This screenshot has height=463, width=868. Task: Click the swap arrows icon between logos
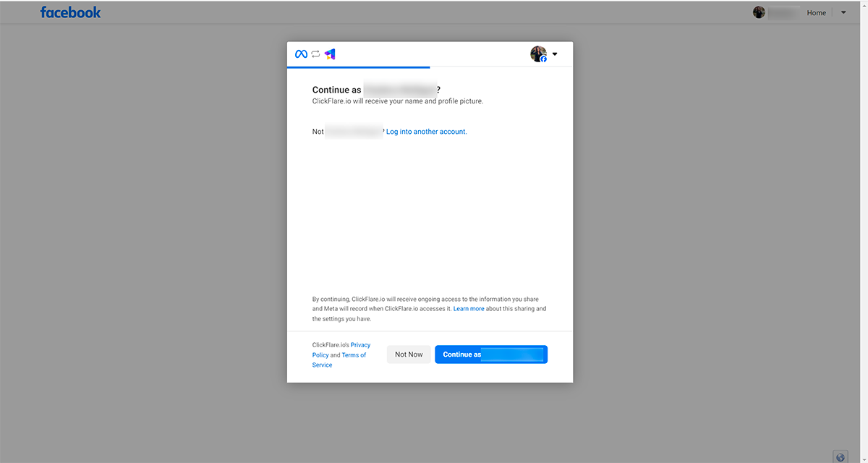point(315,54)
